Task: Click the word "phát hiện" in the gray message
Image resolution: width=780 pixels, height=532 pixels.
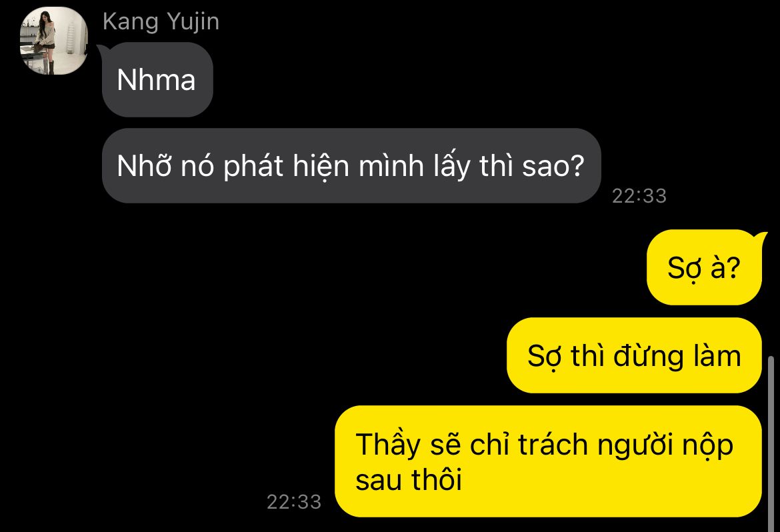Action: [286, 167]
